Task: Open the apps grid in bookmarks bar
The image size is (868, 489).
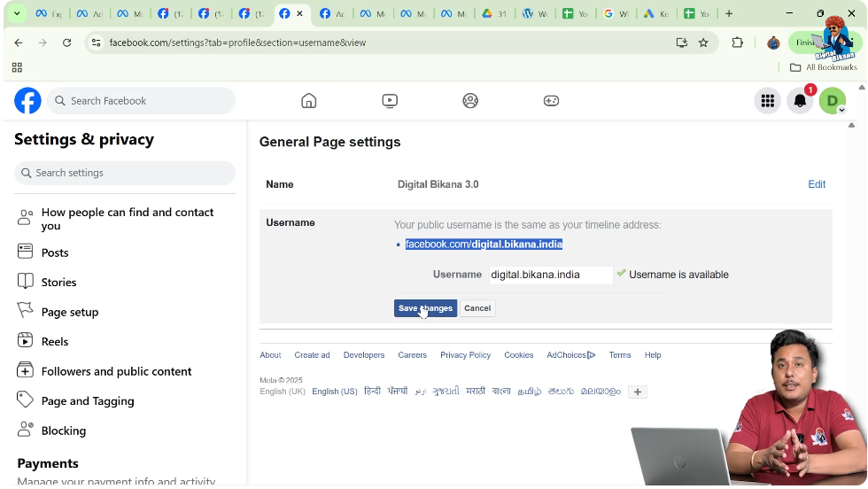Action: 17,67
